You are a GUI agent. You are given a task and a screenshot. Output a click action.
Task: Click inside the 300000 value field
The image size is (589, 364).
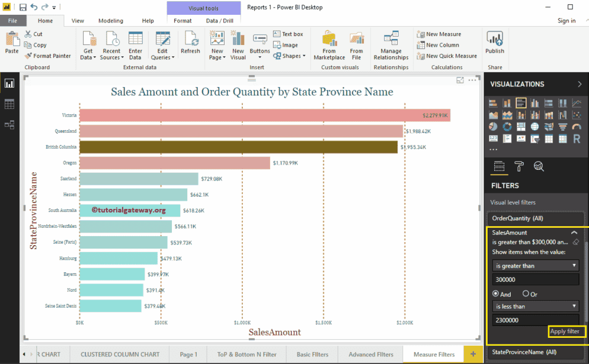534,279
